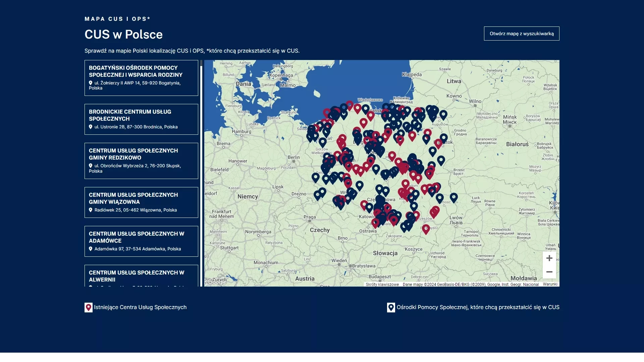Select Bogatyński Ośrodek Pomocy Społecznej list entry

(141, 78)
